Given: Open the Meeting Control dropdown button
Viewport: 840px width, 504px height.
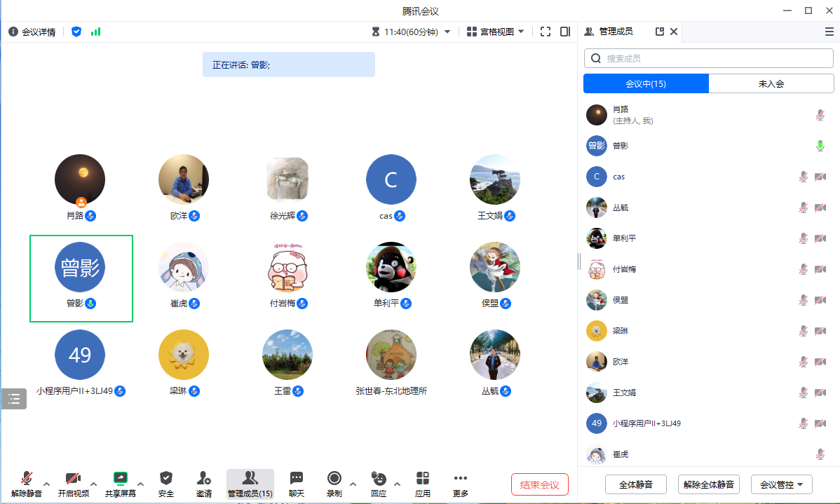Looking at the screenshot, I should click(781, 484).
